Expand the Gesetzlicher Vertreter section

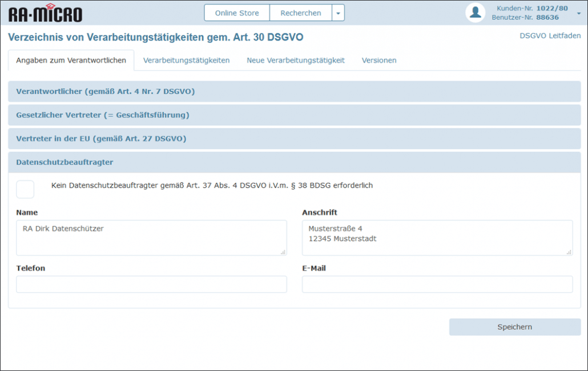[103, 115]
